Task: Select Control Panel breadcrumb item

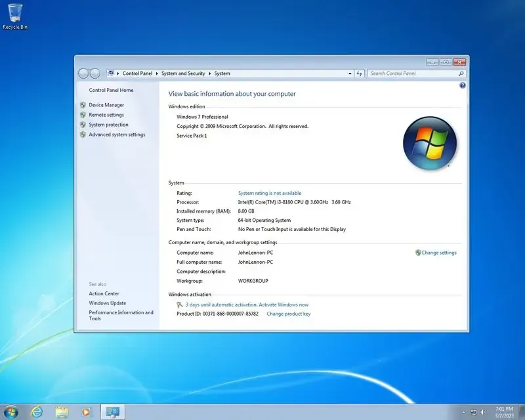Action: (x=137, y=73)
